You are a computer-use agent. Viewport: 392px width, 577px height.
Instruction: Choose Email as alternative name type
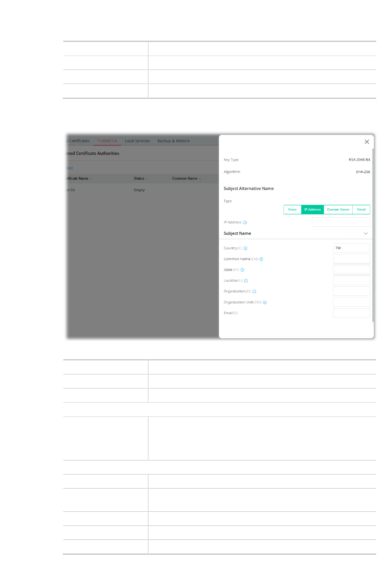361,209
